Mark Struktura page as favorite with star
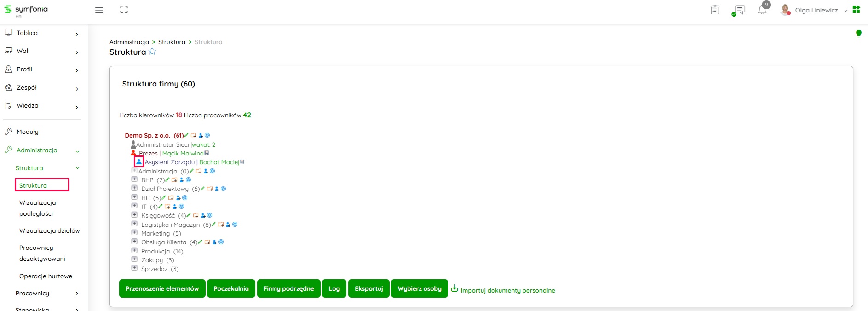The width and height of the screenshot is (868, 311). [x=152, y=52]
